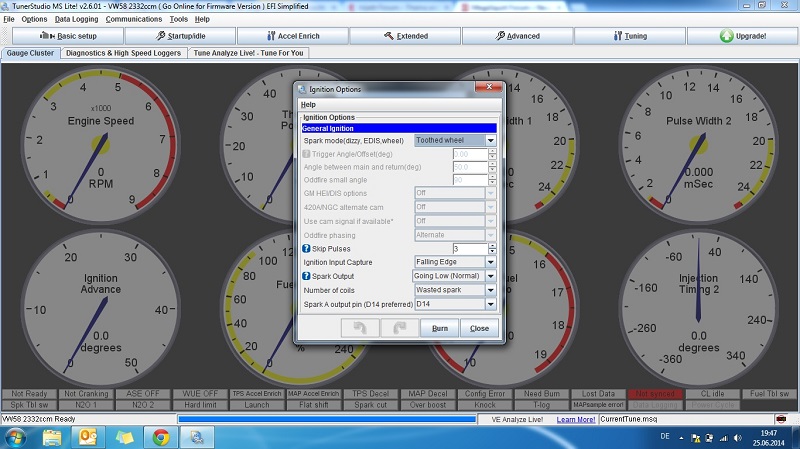Open the Windows Start menu
The width and height of the screenshot is (800, 449).
[17, 436]
